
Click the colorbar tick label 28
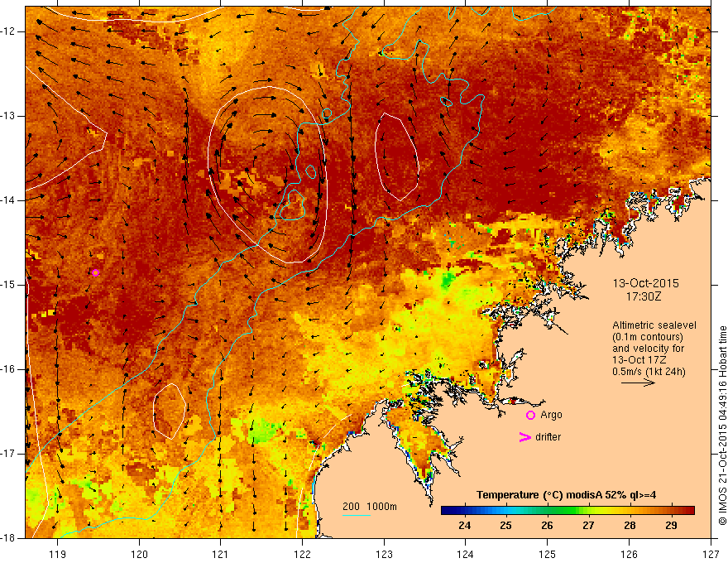click(x=630, y=526)
